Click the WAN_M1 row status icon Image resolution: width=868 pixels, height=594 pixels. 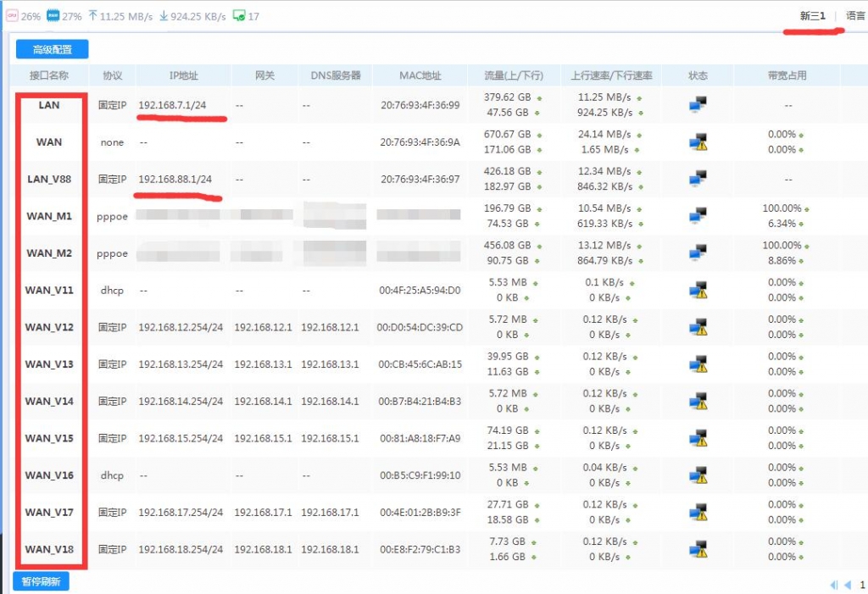pos(698,216)
